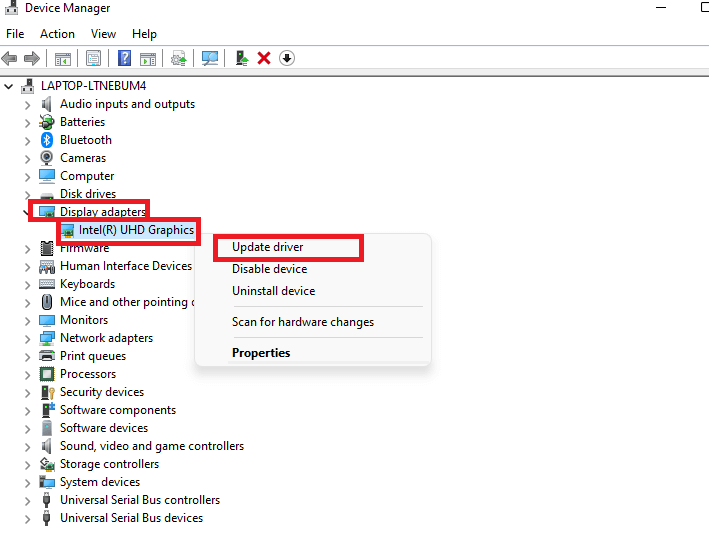Expand the Audio inputs and outputs node
This screenshot has width=709, height=533.
(28, 104)
